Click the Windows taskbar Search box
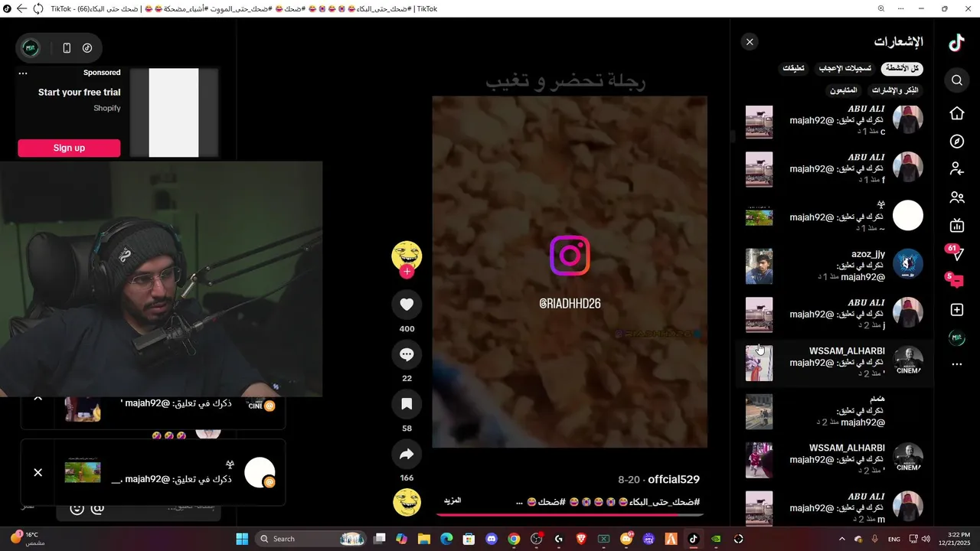The width and height of the screenshot is (980, 551). point(312,539)
